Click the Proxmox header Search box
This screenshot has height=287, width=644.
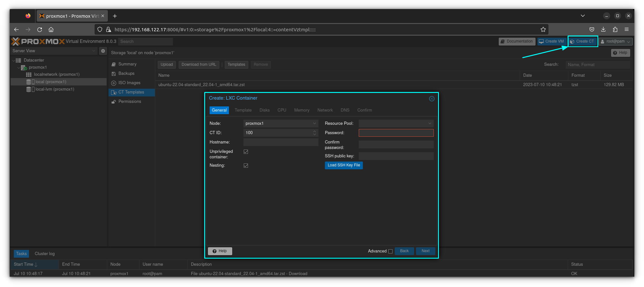[x=146, y=41]
